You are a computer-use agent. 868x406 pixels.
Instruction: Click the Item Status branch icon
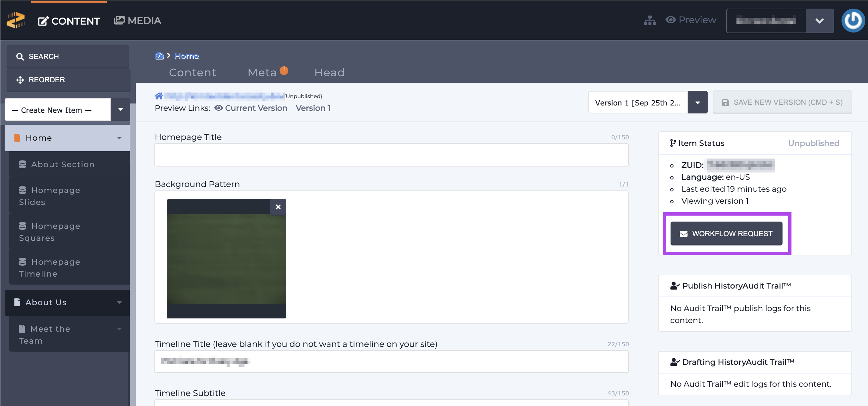point(673,143)
